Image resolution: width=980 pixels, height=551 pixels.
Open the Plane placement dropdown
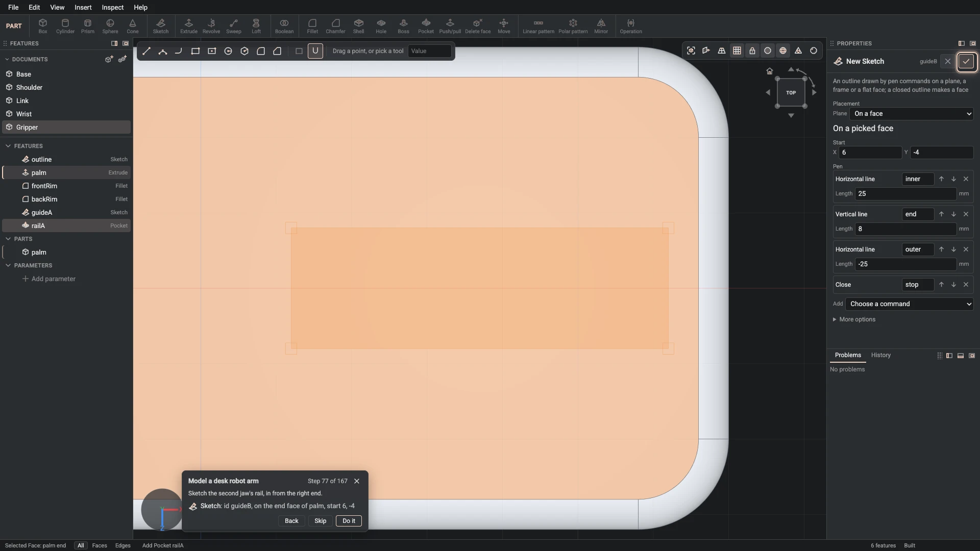912,114
